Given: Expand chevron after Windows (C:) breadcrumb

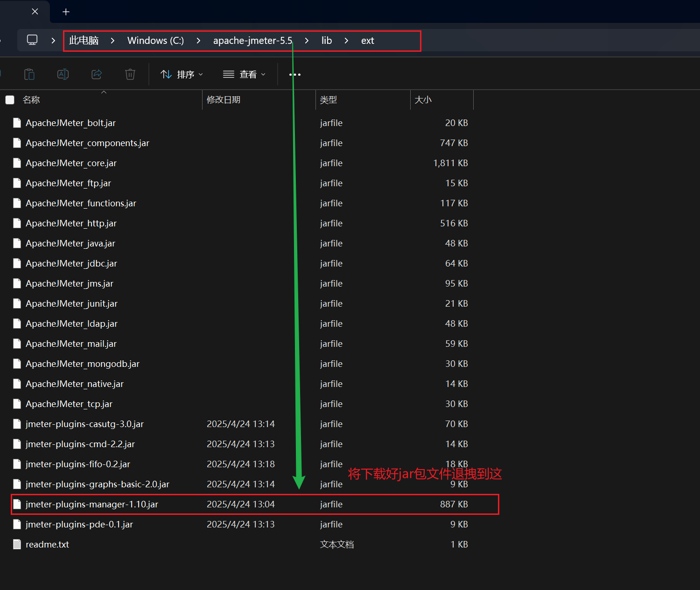Looking at the screenshot, I should click(198, 41).
